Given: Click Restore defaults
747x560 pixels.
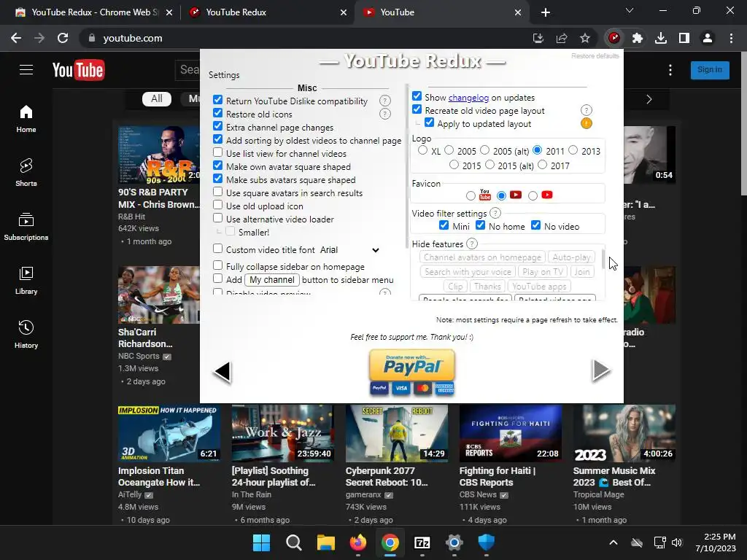Looking at the screenshot, I should 595,56.
